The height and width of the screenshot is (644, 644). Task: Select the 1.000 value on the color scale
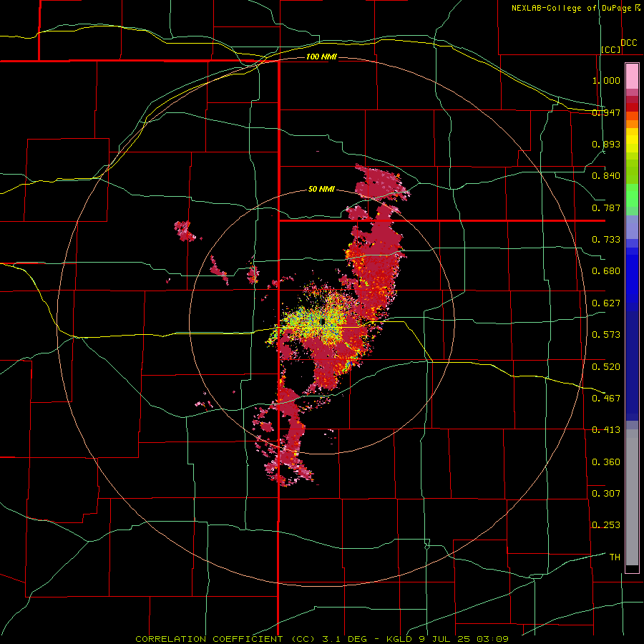tap(606, 80)
